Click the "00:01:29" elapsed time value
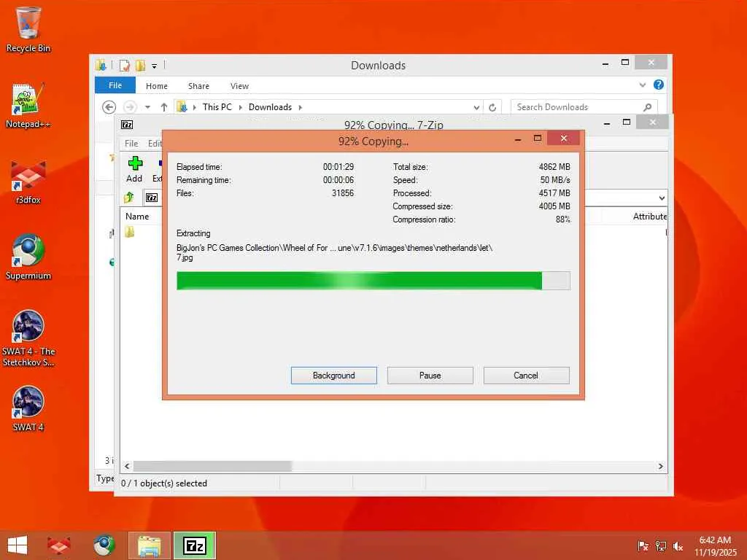 click(x=338, y=167)
